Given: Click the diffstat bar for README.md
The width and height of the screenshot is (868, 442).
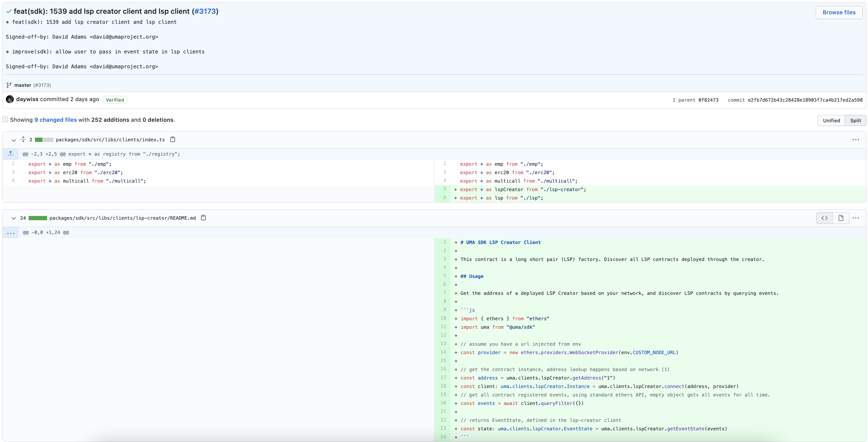Looking at the screenshot, I should point(38,218).
